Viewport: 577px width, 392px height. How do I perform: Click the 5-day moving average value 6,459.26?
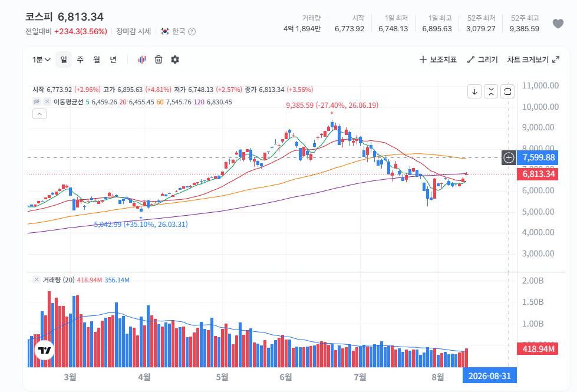tap(104, 102)
